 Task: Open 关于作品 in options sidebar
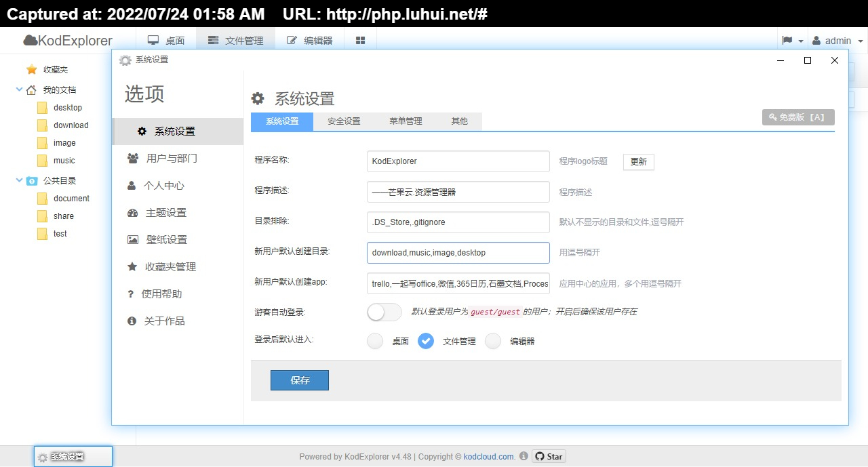178,321
